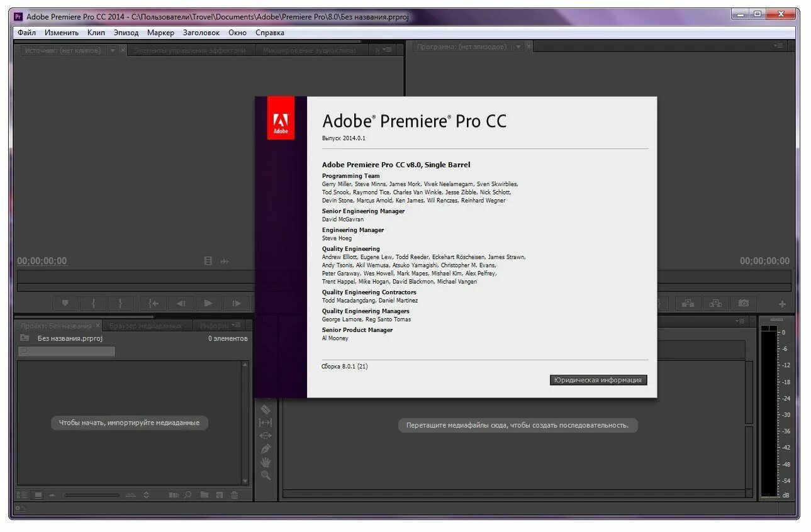The width and height of the screenshot is (811, 532).
Task: Click Юридическая информация button in About dialog
Action: 598,380
